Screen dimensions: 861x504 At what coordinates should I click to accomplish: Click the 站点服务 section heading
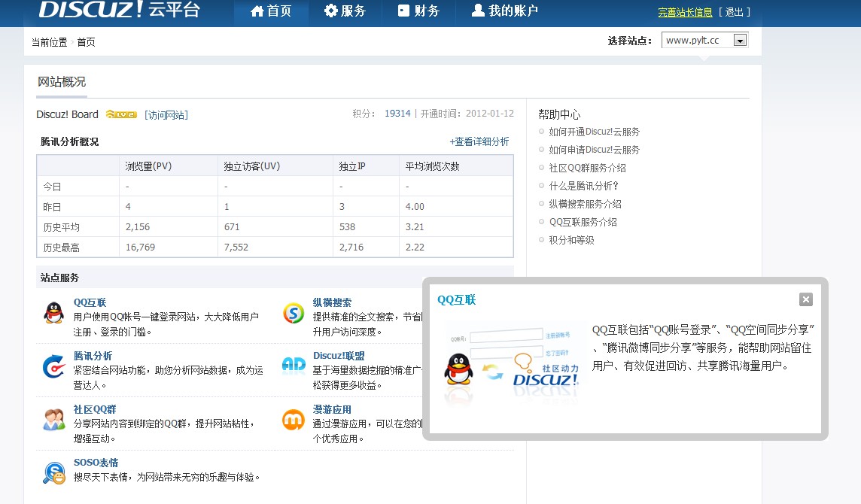click(59, 278)
